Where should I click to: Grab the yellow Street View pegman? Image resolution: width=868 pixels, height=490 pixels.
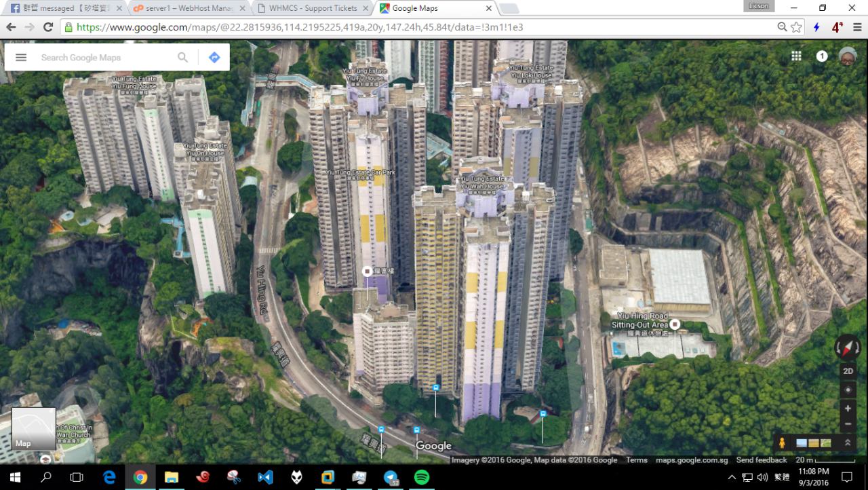click(x=782, y=442)
